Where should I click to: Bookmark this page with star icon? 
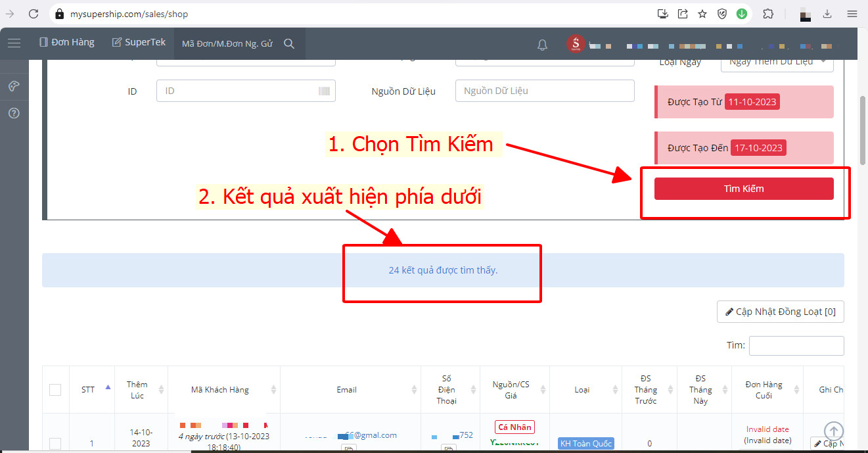pos(702,13)
